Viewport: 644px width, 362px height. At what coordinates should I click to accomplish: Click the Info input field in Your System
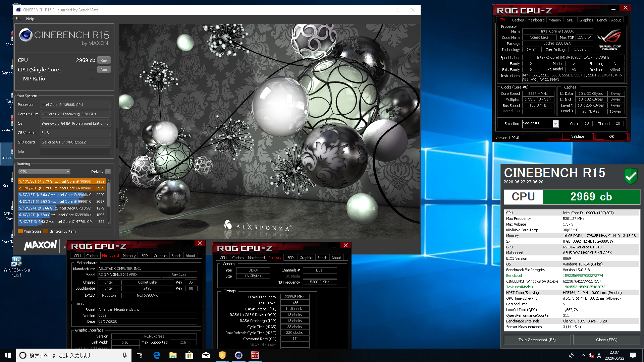coord(75,152)
